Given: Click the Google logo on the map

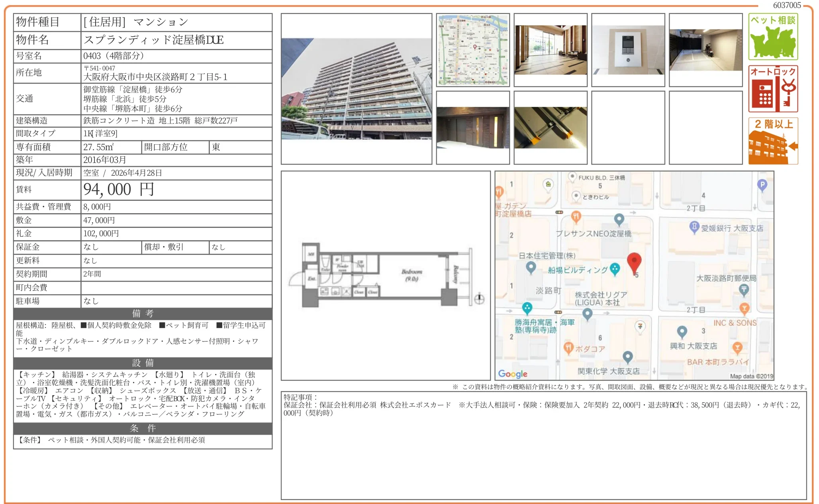Looking at the screenshot, I should [513, 373].
